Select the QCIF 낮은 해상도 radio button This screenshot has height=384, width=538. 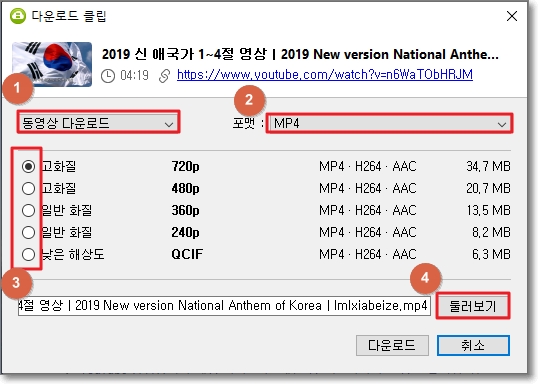(x=28, y=254)
